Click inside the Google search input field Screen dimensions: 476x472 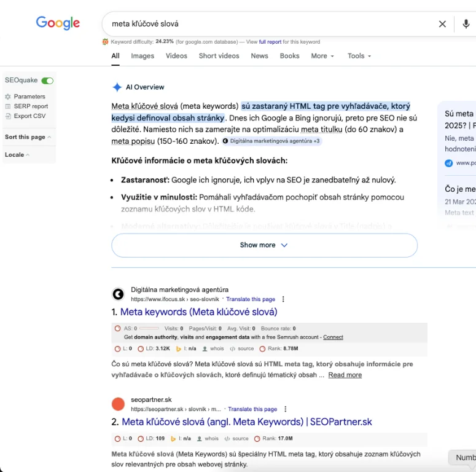(264, 24)
